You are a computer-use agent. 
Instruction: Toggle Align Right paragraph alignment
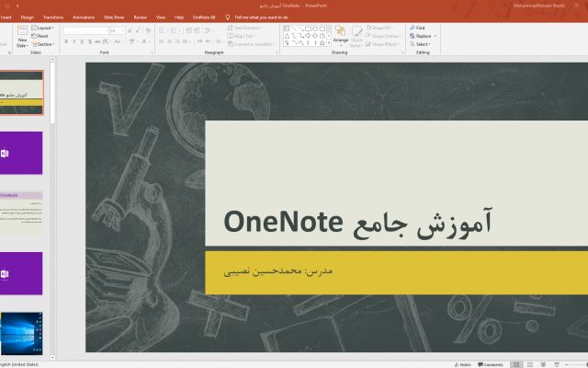click(x=177, y=41)
